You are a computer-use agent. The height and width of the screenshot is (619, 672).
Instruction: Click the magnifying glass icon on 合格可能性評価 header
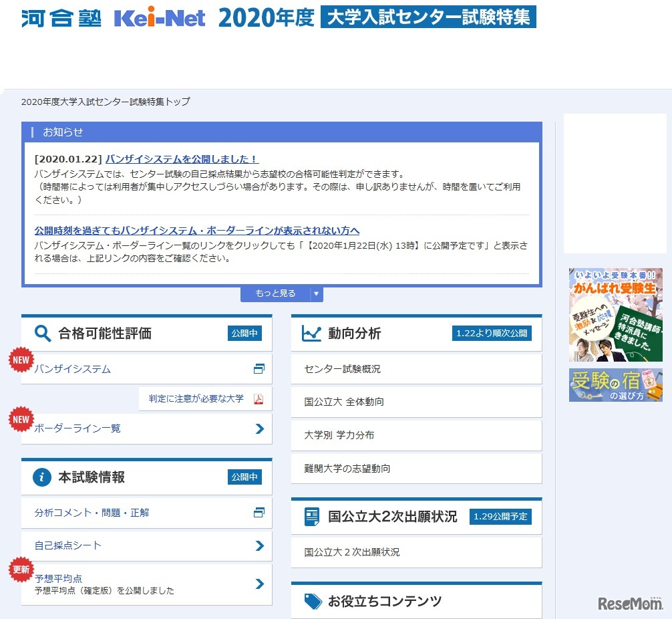pyautogui.click(x=42, y=333)
